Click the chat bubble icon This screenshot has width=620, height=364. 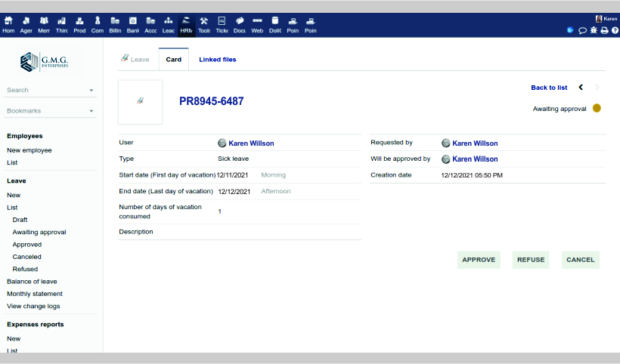(x=582, y=30)
